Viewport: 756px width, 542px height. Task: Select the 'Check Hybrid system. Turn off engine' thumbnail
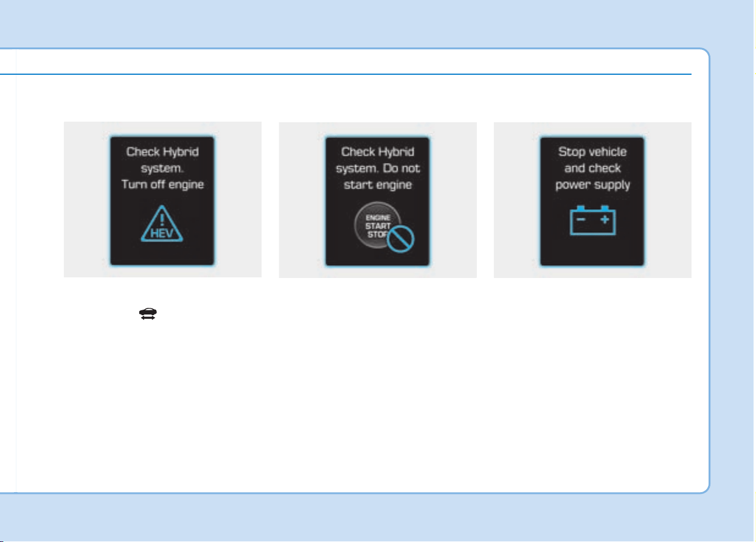pyautogui.click(x=162, y=200)
